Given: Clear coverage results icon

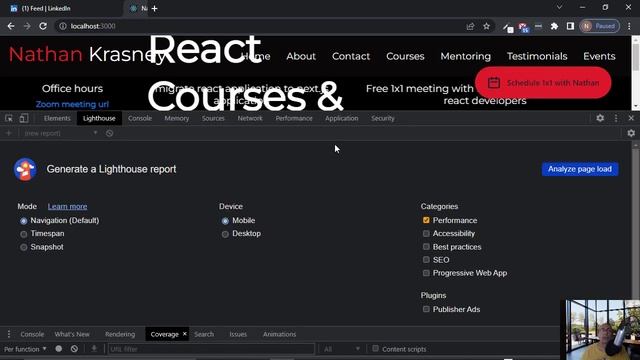Looking at the screenshot, I should click(74, 349).
